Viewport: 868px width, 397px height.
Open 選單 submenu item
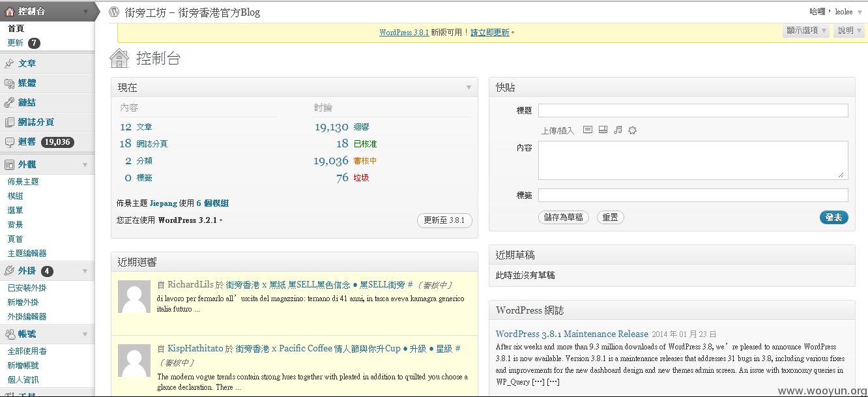click(x=15, y=211)
